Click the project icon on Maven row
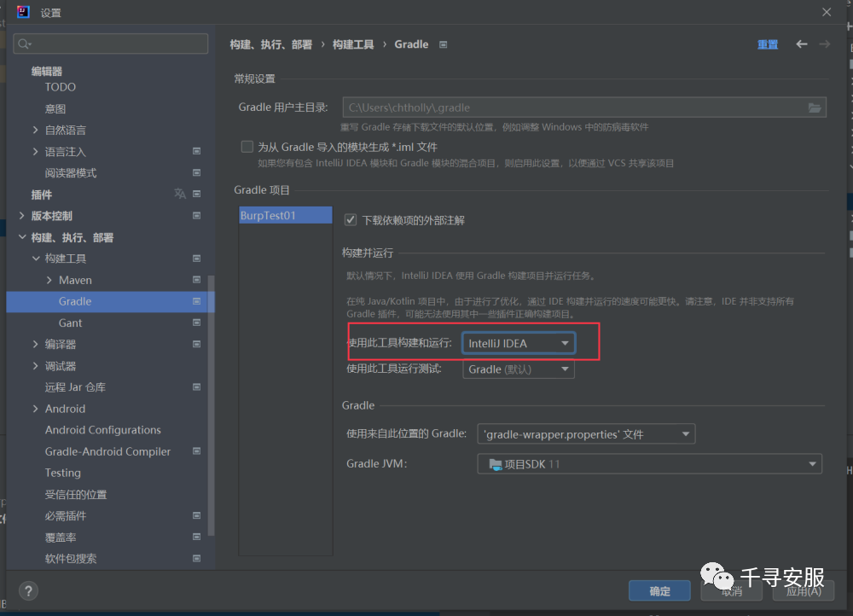853x616 pixels. pos(197,280)
